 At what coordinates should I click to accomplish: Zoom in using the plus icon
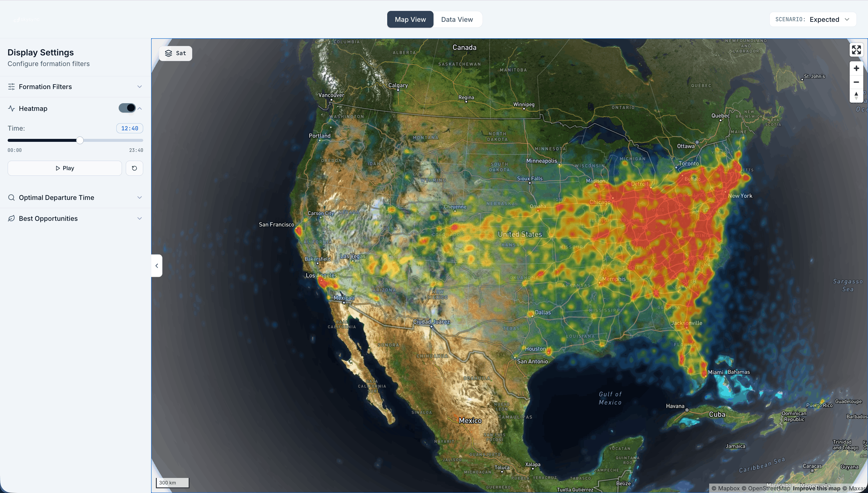click(856, 68)
